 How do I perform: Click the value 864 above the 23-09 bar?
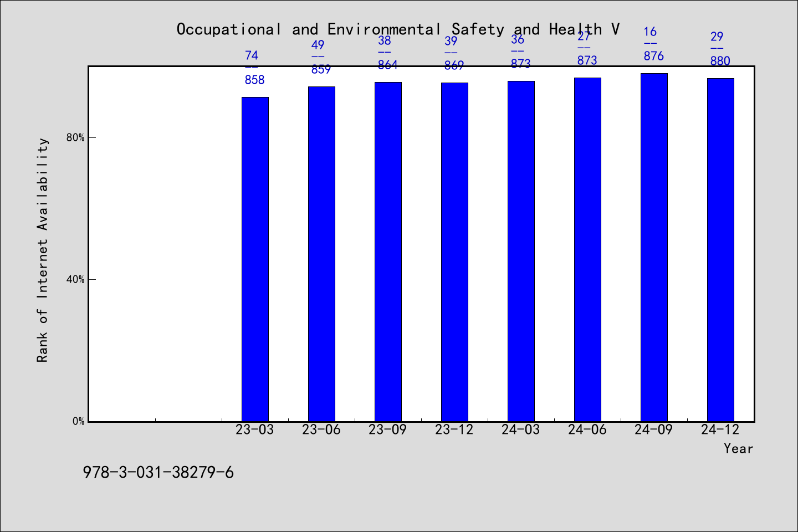pyautogui.click(x=388, y=65)
